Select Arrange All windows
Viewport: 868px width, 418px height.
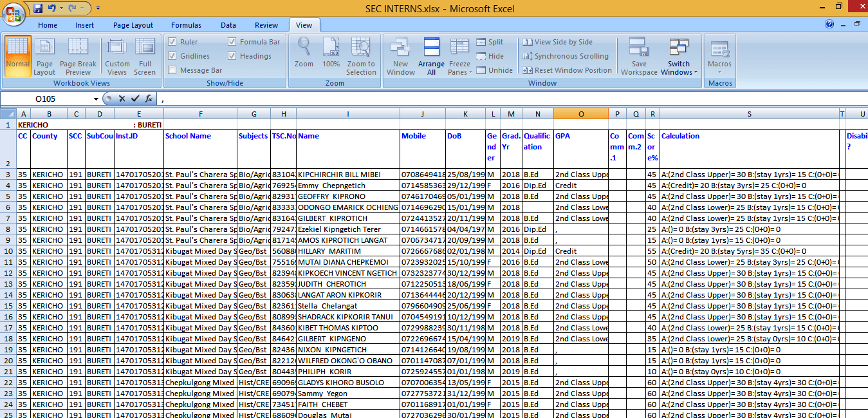tap(431, 57)
